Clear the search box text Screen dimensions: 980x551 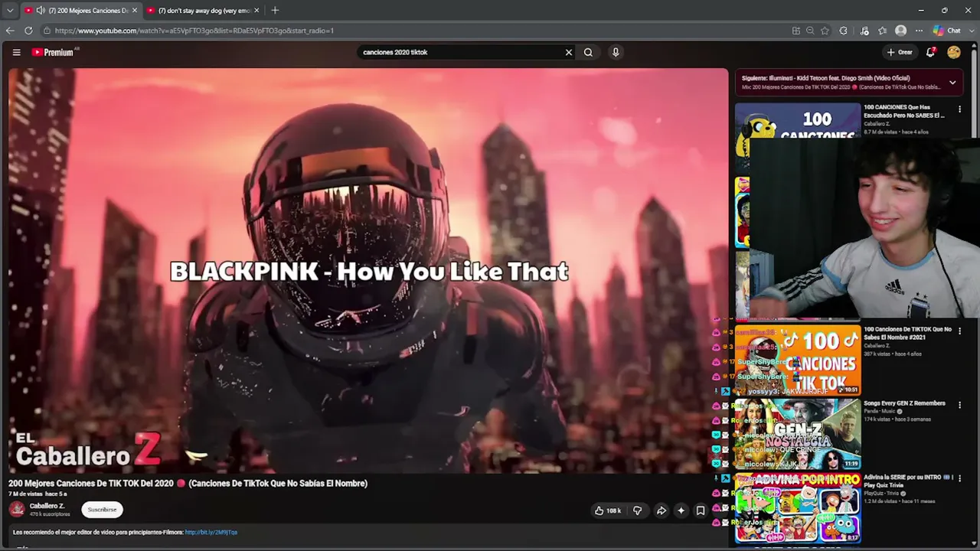coord(568,52)
